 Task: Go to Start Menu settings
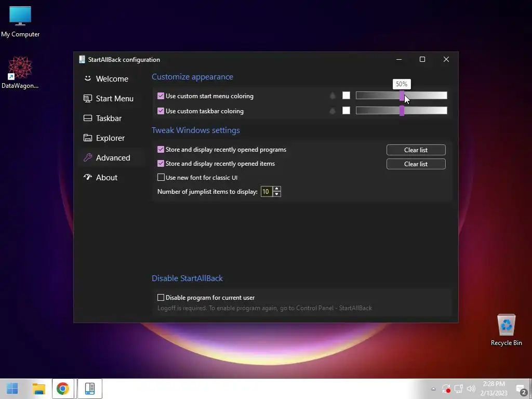coord(108,98)
